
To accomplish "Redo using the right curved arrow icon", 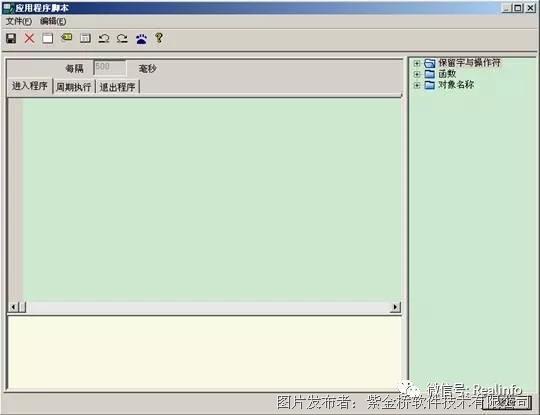I will tap(122, 38).
